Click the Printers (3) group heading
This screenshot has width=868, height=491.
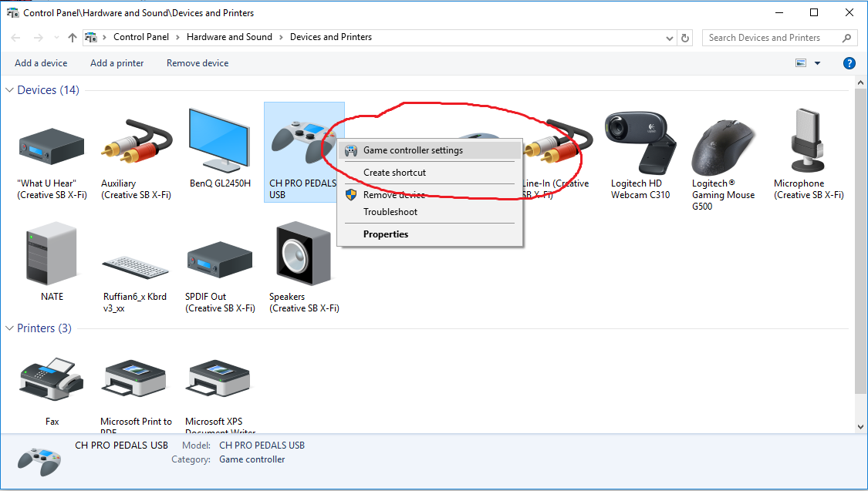click(44, 328)
